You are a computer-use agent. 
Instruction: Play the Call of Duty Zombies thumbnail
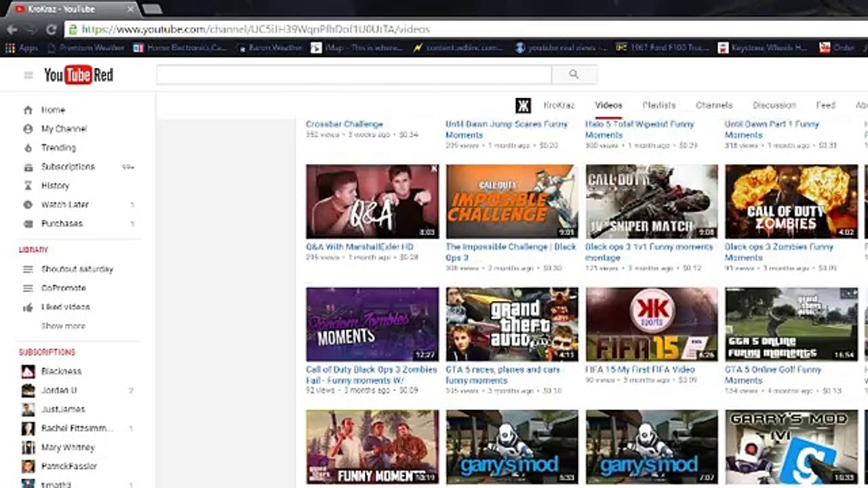click(x=791, y=201)
